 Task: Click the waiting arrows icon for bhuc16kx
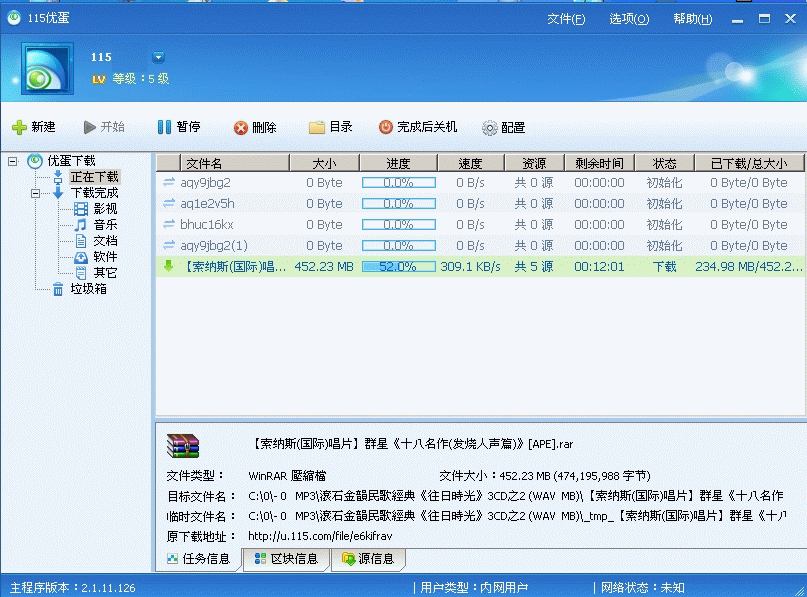(x=169, y=224)
